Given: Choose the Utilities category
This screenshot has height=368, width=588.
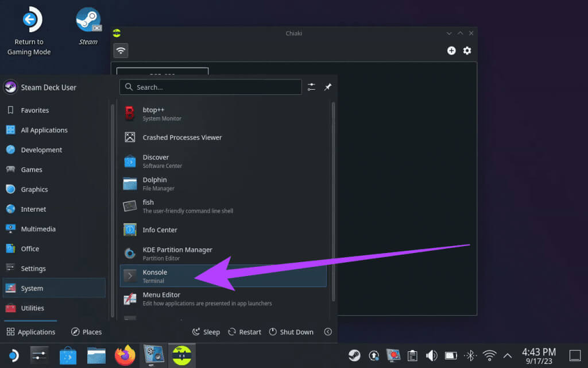Looking at the screenshot, I should 54,308.
